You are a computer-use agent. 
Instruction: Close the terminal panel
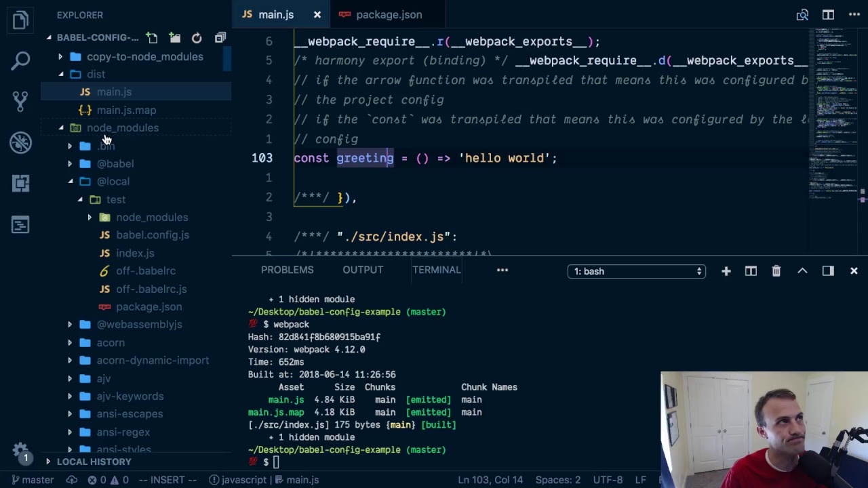click(x=854, y=271)
